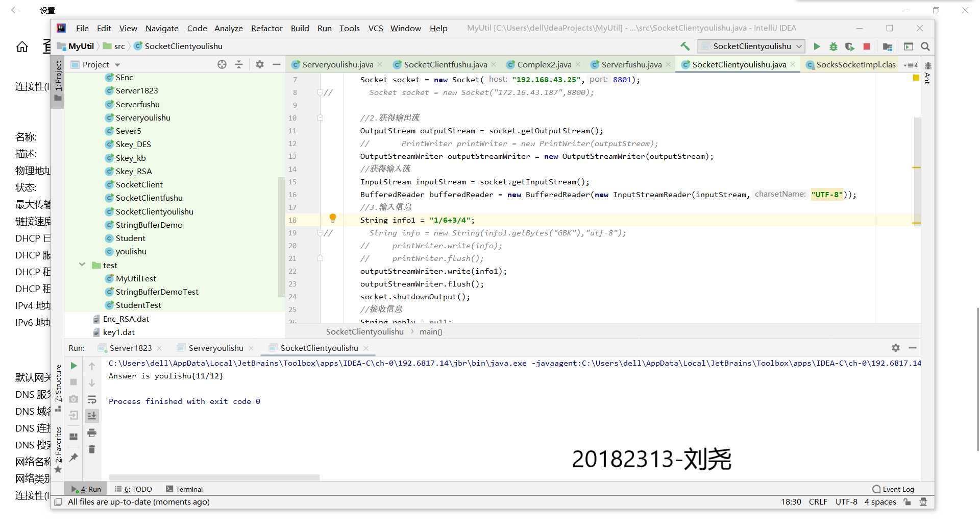Switch to Complex2.java tab
Screen dimensions: 980x526
pyautogui.click(x=544, y=64)
